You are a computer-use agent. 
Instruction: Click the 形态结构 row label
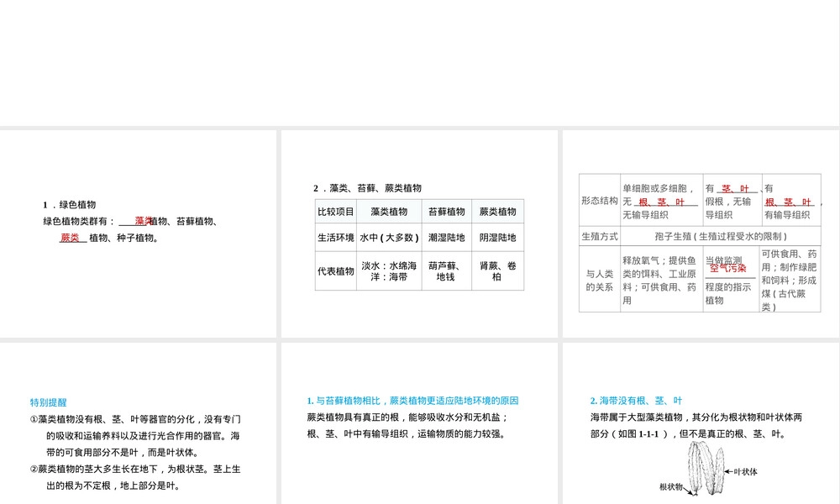tap(600, 200)
